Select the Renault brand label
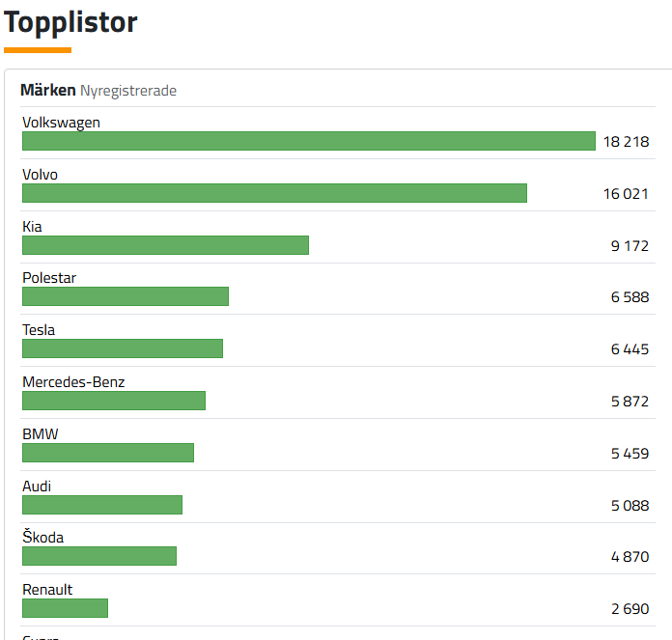 pos(47,590)
